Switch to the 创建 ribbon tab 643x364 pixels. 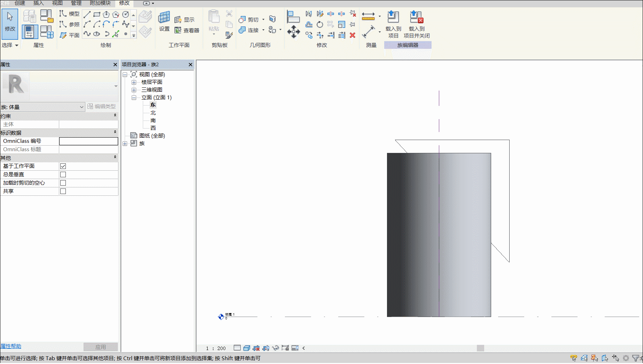pyautogui.click(x=20, y=3)
